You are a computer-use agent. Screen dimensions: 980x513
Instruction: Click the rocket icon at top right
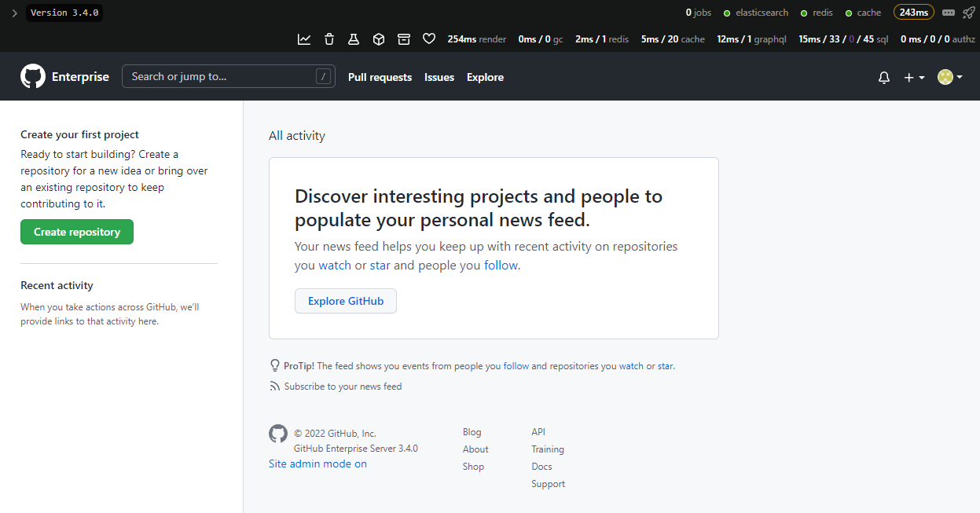tap(968, 13)
